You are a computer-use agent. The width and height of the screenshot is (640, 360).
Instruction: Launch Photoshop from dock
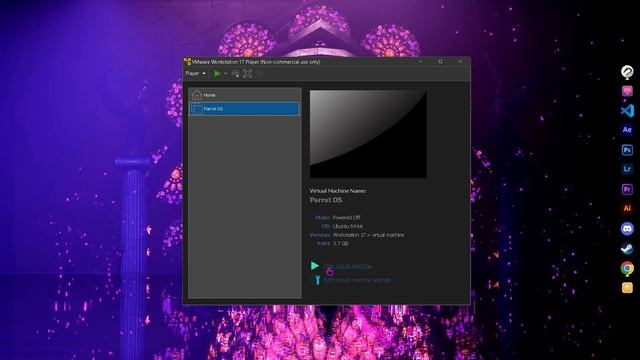pos(627,150)
